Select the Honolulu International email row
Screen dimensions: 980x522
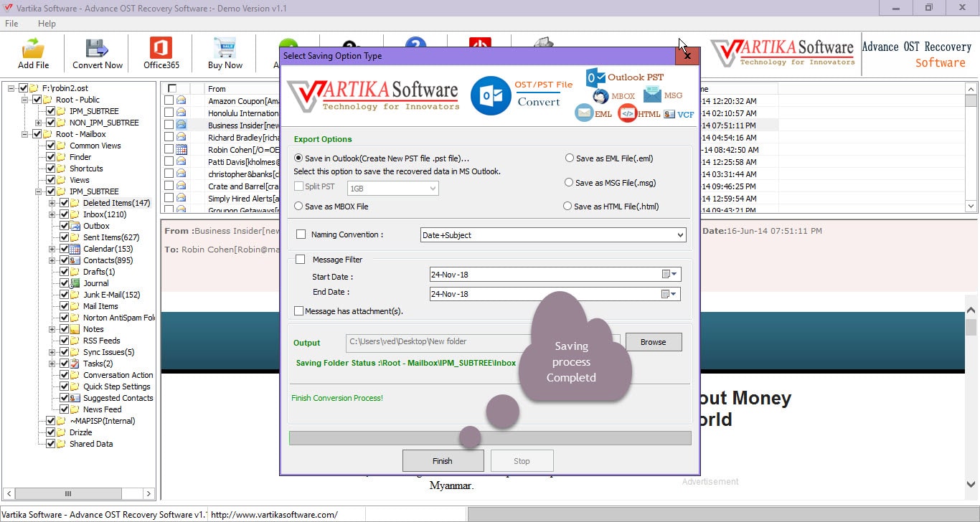[243, 113]
